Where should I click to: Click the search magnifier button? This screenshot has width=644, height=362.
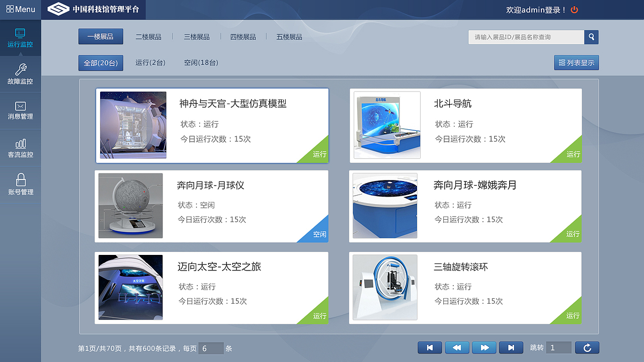(x=591, y=37)
